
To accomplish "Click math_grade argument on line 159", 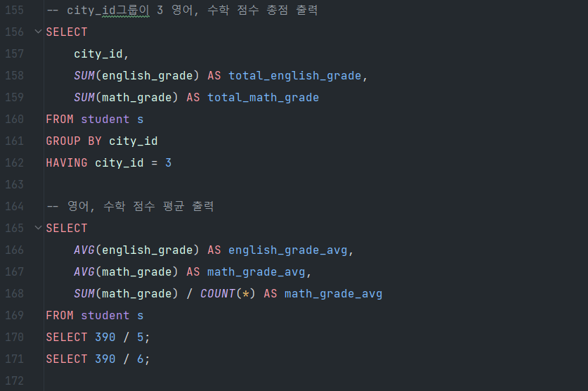I will coord(137,98).
